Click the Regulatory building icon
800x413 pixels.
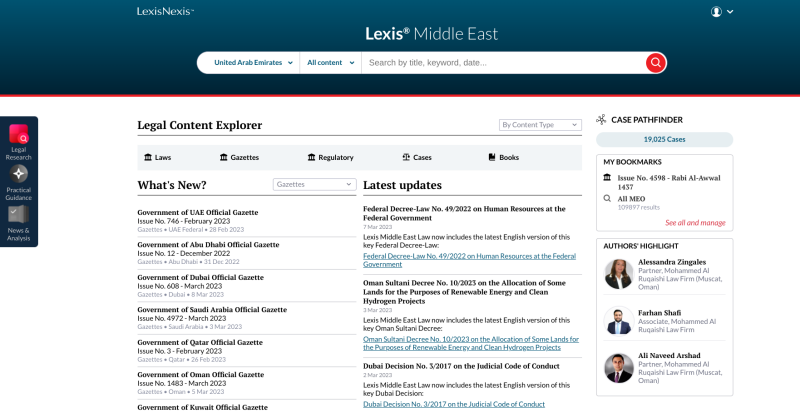[311, 157]
